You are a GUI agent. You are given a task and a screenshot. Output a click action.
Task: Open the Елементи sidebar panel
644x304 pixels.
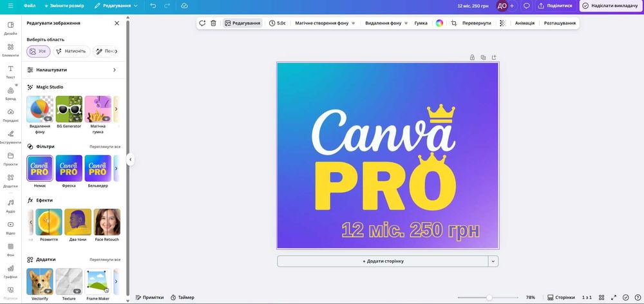(11, 50)
